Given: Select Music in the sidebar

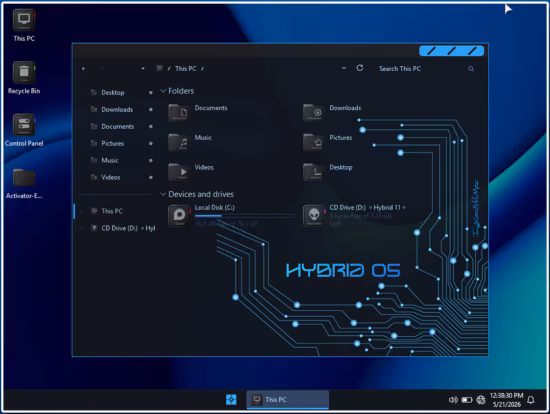Looking at the screenshot, I should (109, 160).
